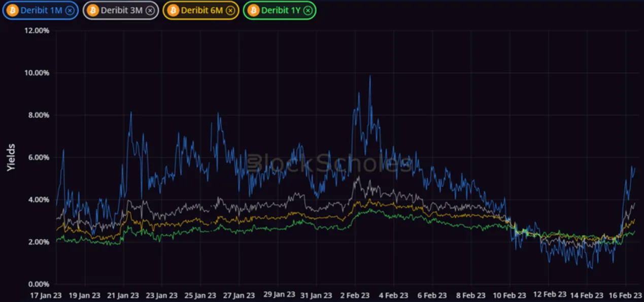644x302 pixels.
Task: Remove the Deribit 6M series
Action: [x=230, y=10]
